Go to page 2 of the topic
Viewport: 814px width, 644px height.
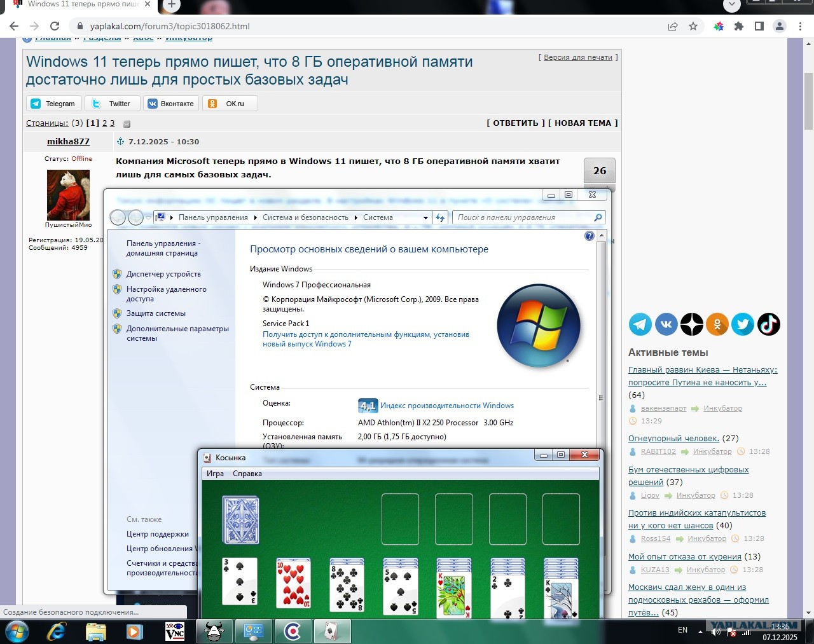(x=105, y=123)
